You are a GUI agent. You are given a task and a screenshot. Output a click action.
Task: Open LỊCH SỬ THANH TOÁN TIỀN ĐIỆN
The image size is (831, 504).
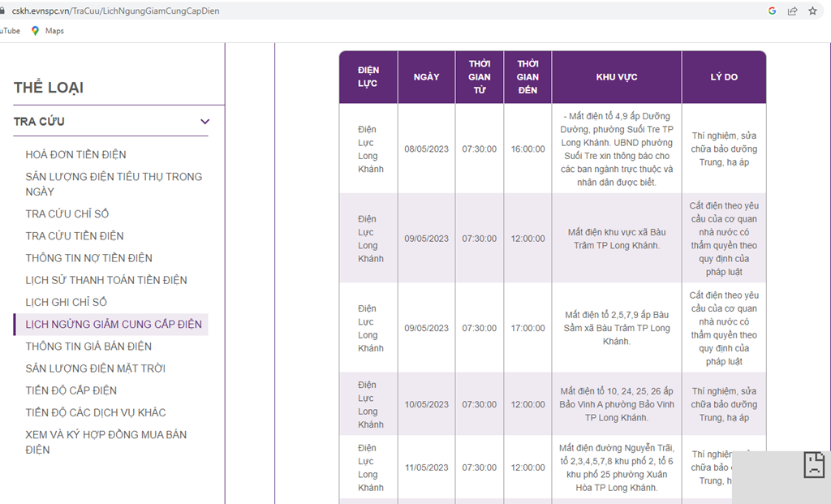point(106,280)
